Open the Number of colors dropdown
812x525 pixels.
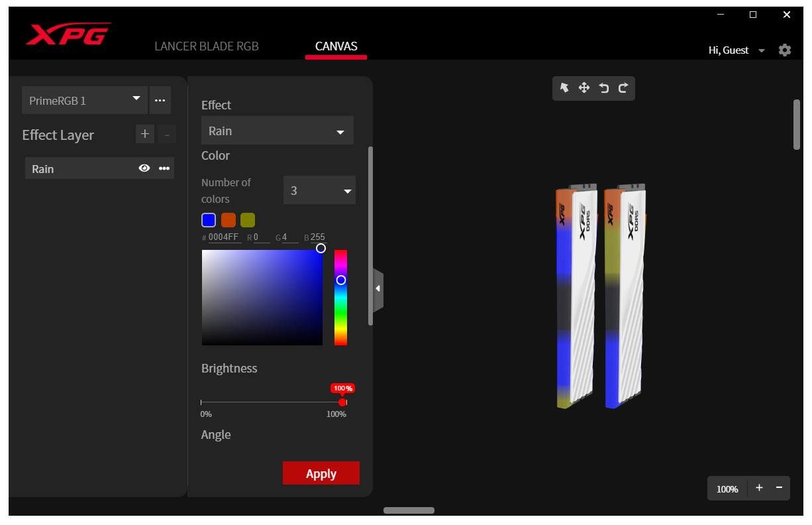319,191
